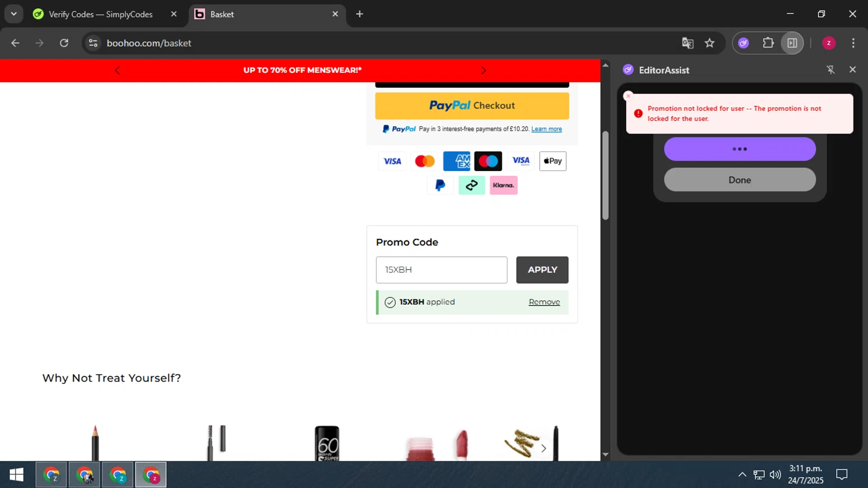Click the vertical scrollbar thumb

pyautogui.click(x=605, y=175)
